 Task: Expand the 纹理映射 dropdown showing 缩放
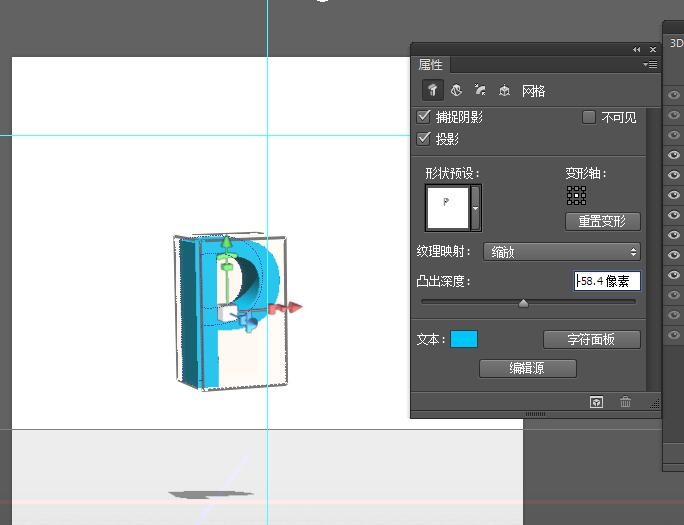click(561, 252)
